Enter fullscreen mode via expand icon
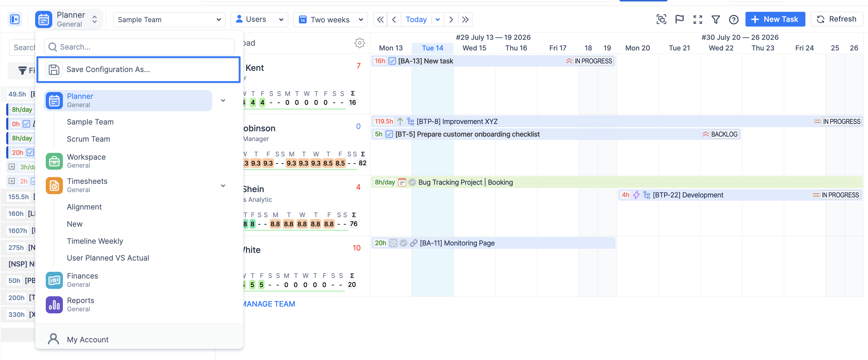 coord(697,19)
